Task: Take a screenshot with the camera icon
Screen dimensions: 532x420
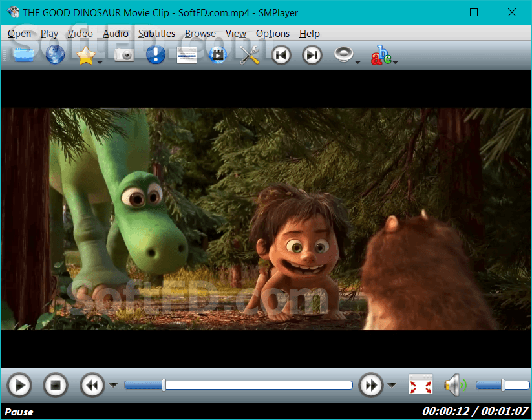Action: click(x=124, y=55)
